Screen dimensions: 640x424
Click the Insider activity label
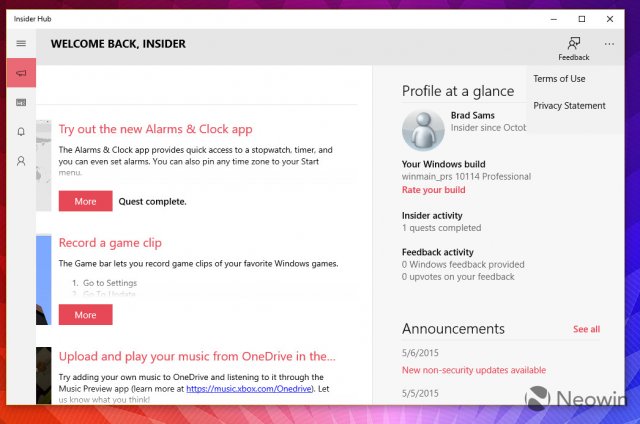click(x=432, y=215)
